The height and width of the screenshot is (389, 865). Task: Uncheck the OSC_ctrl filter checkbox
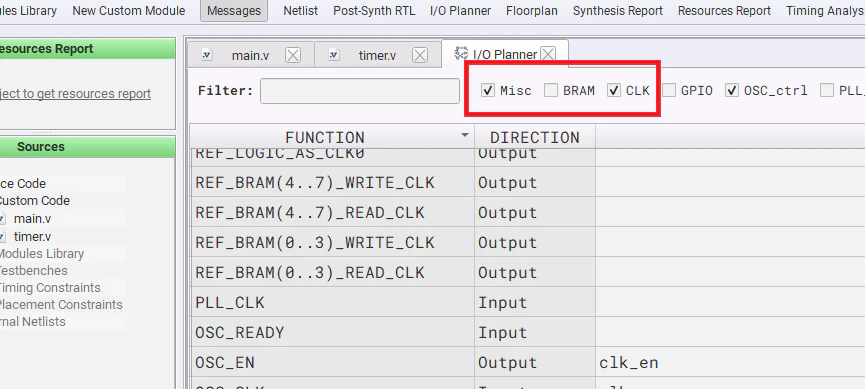(x=732, y=90)
